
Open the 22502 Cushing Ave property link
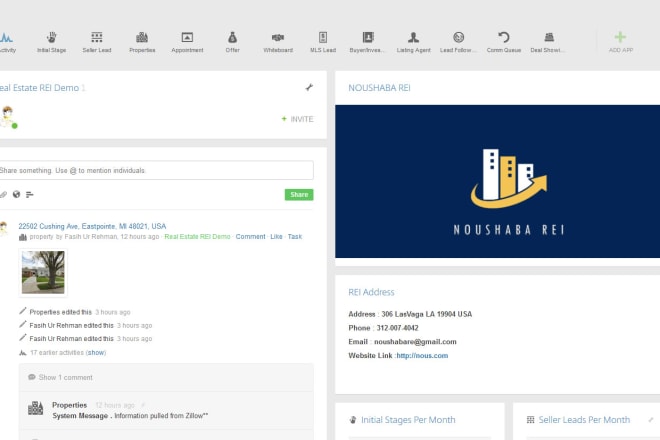click(x=92, y=226)
